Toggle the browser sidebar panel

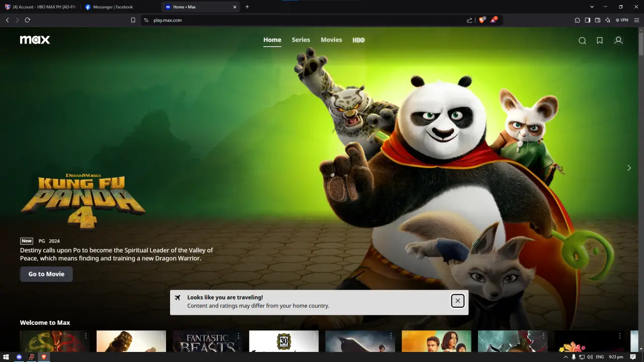[587, 20]
